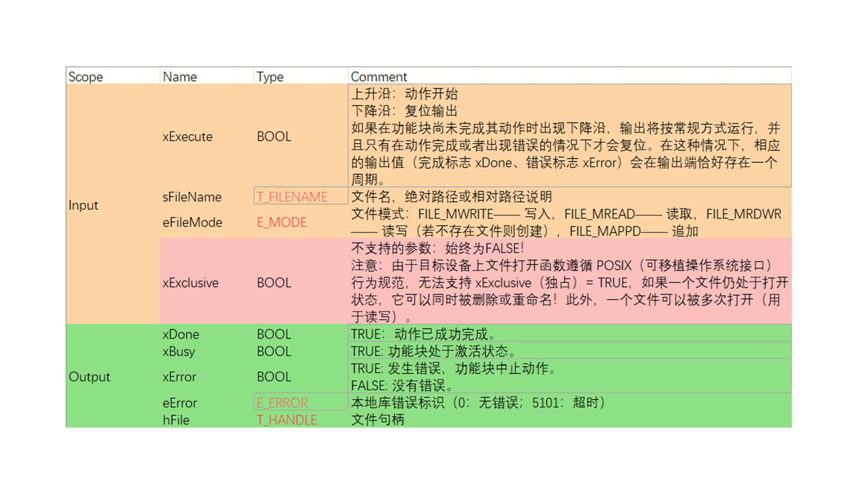Click the Comment column header
The width and height of the screenshot is (868, 488).
[379, 77]
